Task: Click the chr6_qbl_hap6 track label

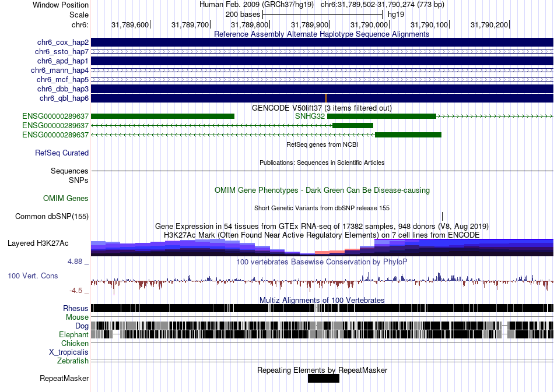Action: 64,98
